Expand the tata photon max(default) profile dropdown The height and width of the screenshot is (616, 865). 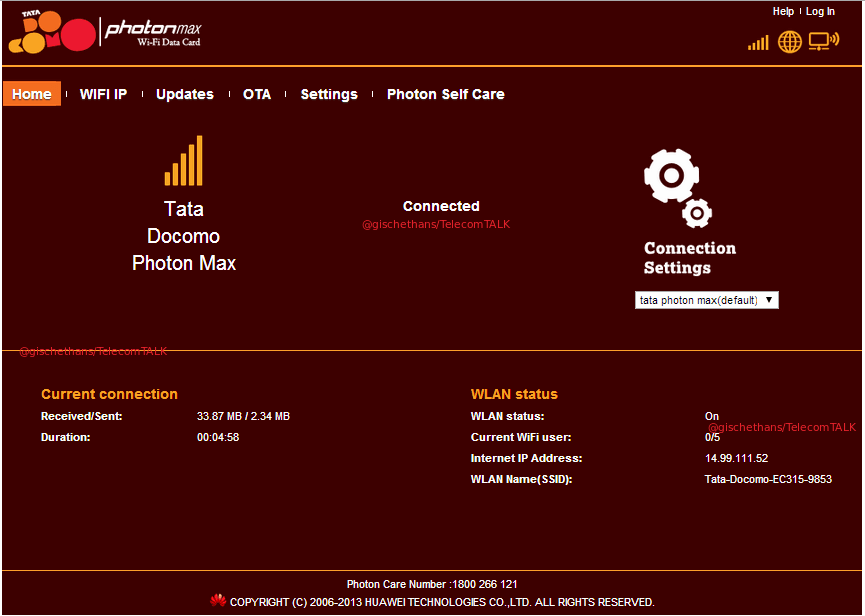tap(707, 300)
